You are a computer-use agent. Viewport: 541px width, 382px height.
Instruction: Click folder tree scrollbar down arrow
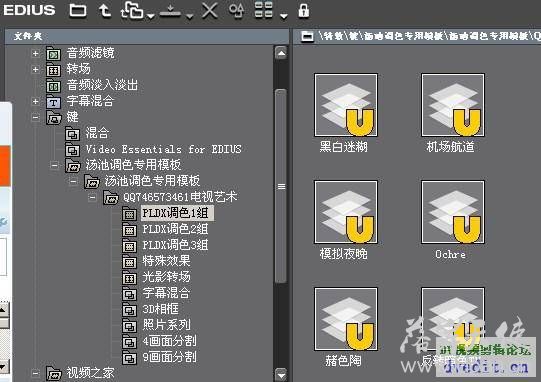coord(281,374)
